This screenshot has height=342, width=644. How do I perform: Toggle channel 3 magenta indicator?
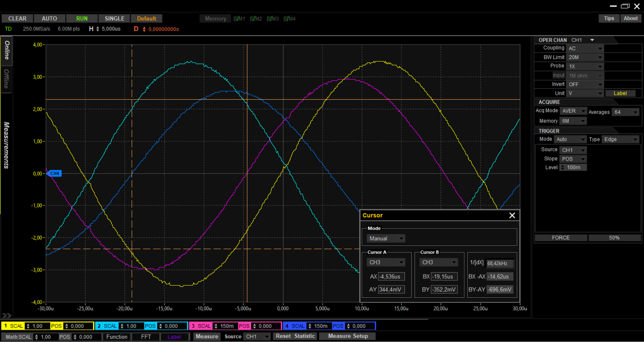[193, 326]
